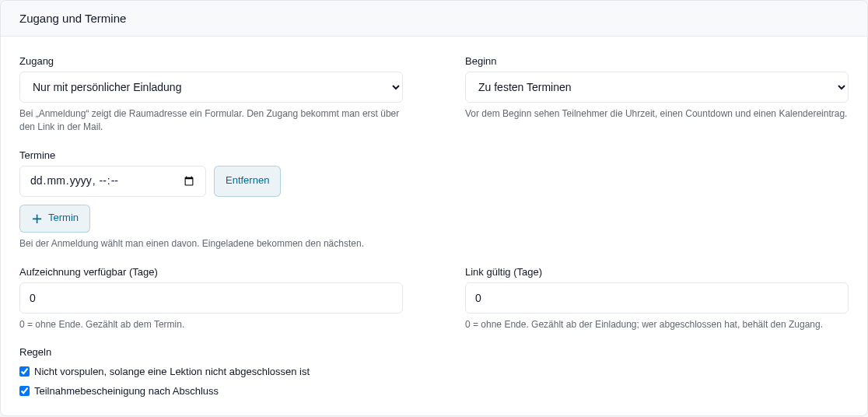868x417 pixels.
Task: Click the Aufzeichnung verfügbar (Tage) label
Action: [x=89, y=272]
